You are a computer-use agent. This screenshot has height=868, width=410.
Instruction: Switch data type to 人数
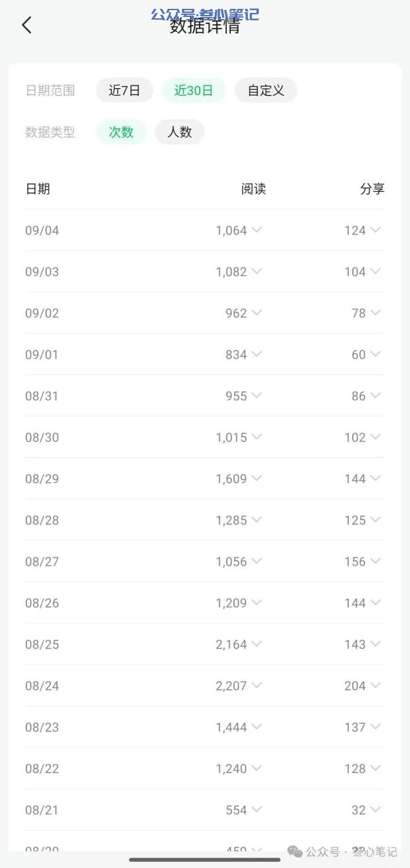click(x=179, y=132)
